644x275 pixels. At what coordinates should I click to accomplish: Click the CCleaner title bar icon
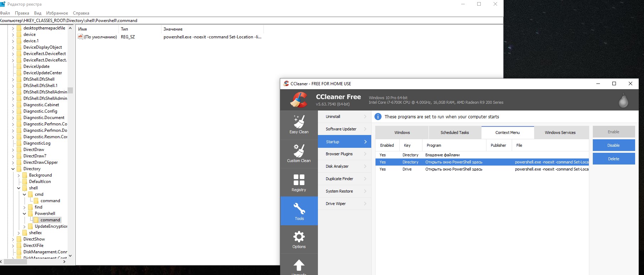click(x=286, y=83)
